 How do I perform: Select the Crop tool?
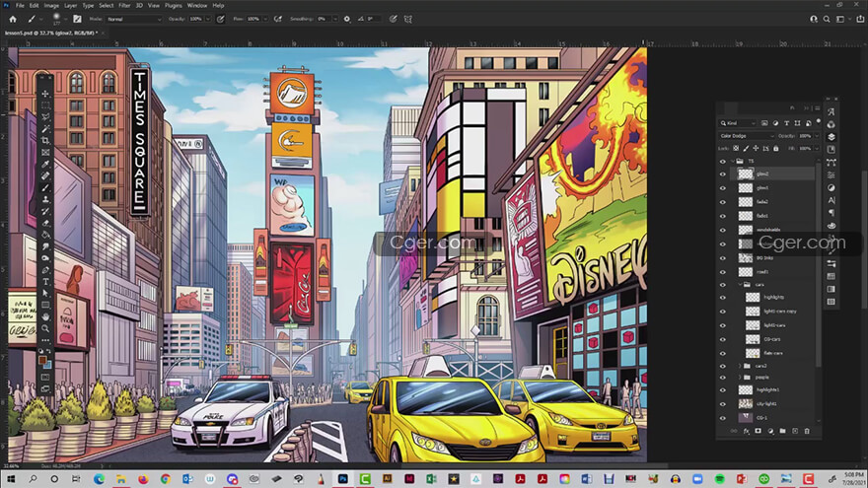[45, 141]
